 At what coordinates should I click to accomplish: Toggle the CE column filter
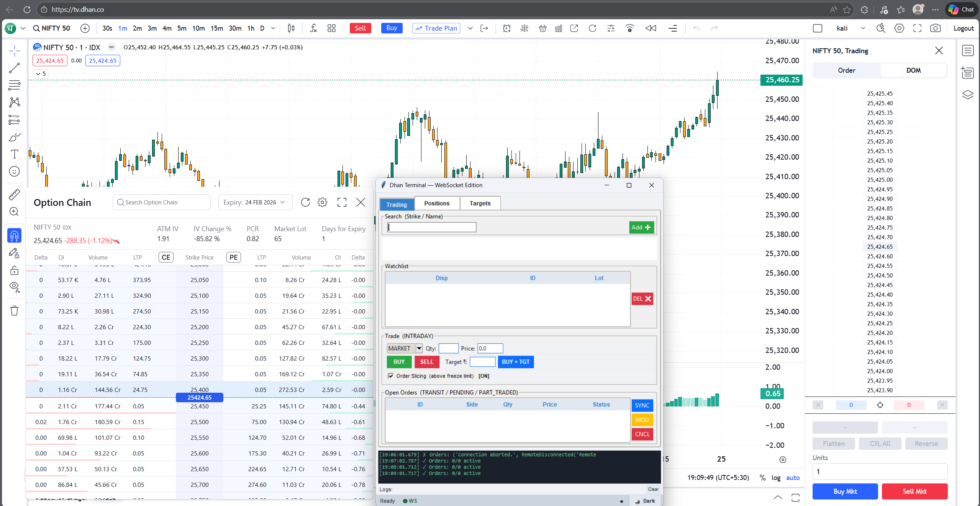coord(166,257)
